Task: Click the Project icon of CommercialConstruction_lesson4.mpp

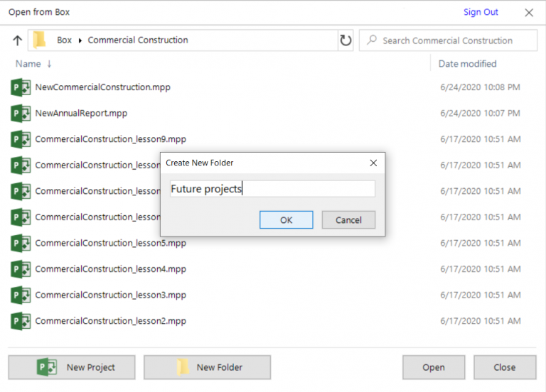Action: point(21,269)
